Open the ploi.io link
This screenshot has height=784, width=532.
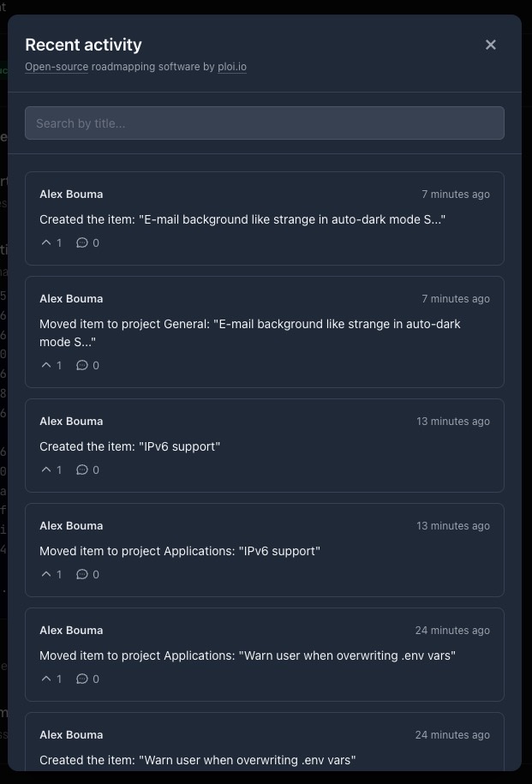click(x=232, y=67)
